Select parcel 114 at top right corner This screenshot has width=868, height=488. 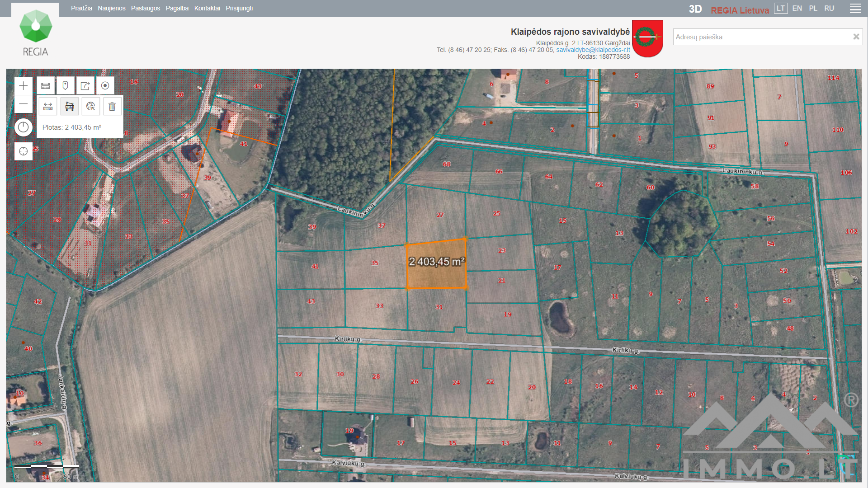coord(834,78)
